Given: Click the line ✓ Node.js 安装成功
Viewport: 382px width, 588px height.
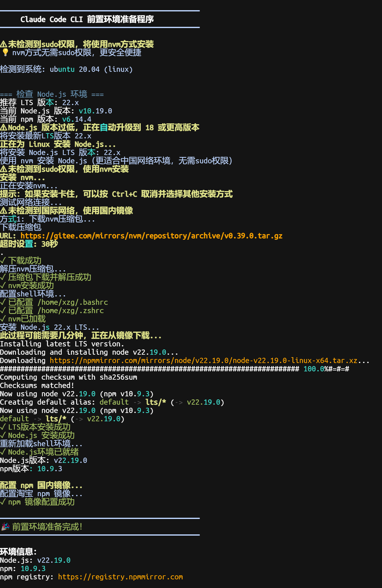Looking at the screenshot, I should (x=37, y=435).
